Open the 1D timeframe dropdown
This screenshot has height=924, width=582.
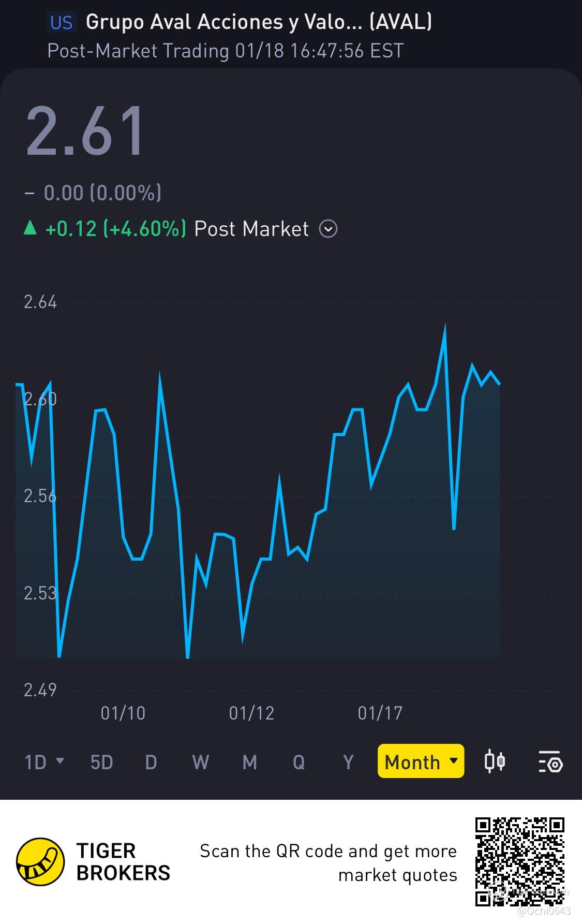44,762
